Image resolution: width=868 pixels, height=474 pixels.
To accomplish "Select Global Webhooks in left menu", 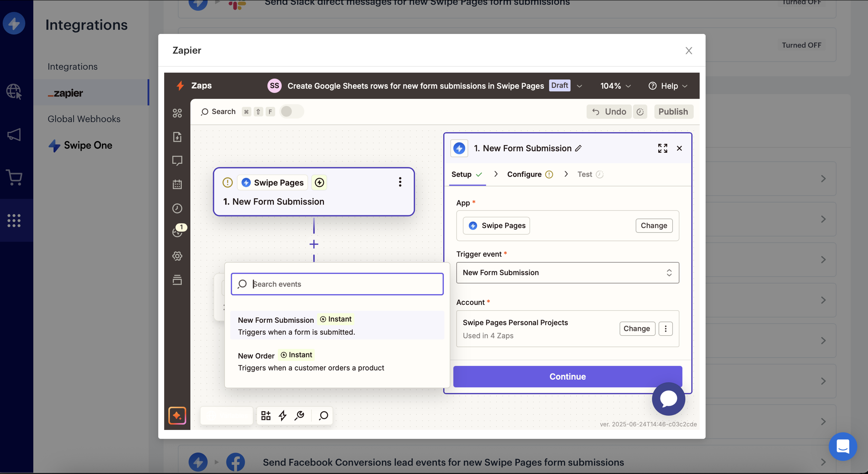I will point(84,119).
